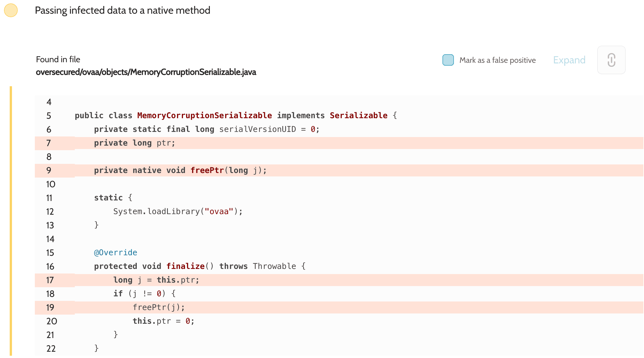Click the MemoryCorruptionSerializable.java file path

(146, 72)
